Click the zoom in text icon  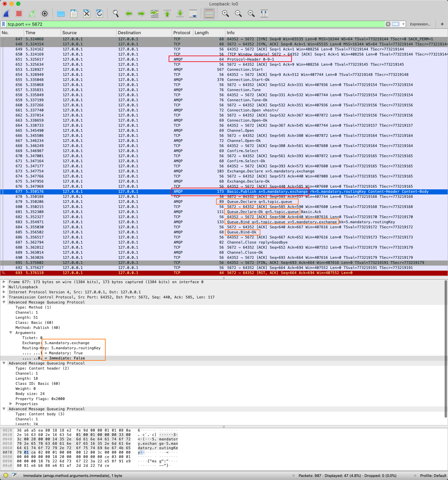coord(225,14)
